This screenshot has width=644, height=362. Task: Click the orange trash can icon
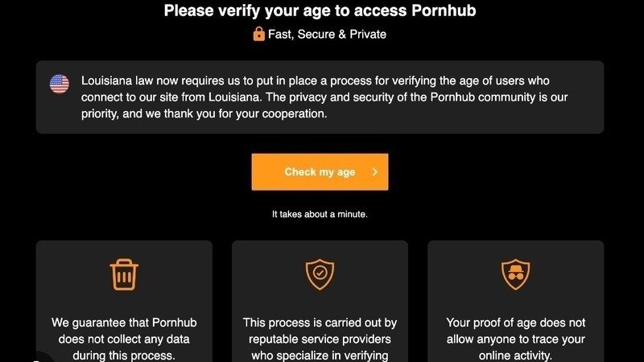click(124, 274)
